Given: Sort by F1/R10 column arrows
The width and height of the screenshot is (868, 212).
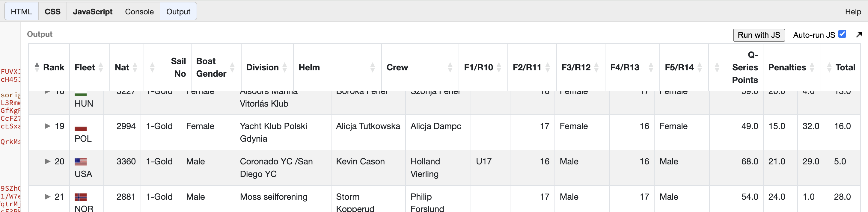Looking at the screenshot, I should pos(499,67).
